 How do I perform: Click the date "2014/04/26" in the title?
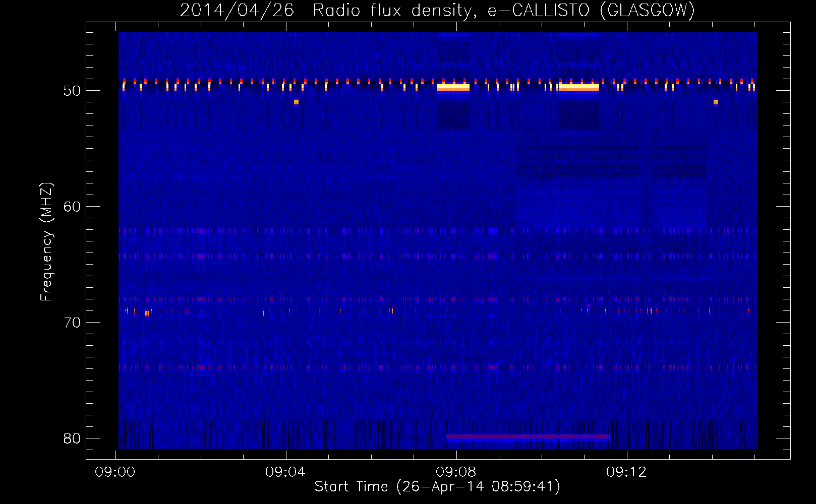(x=237, y=10)
